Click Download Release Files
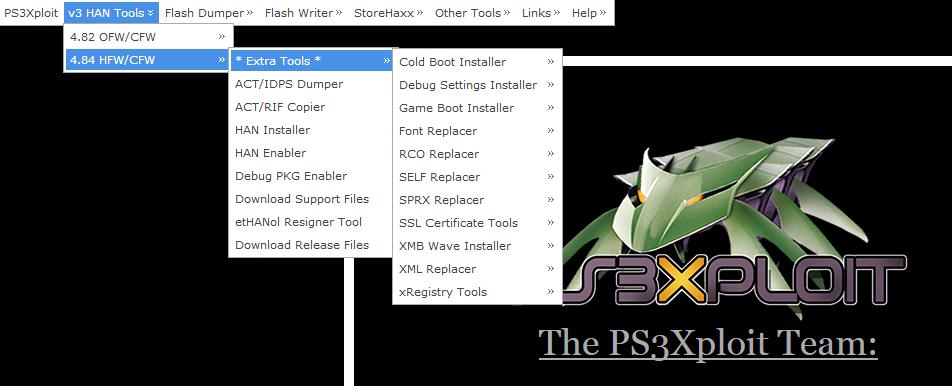 tap(311, 245)
